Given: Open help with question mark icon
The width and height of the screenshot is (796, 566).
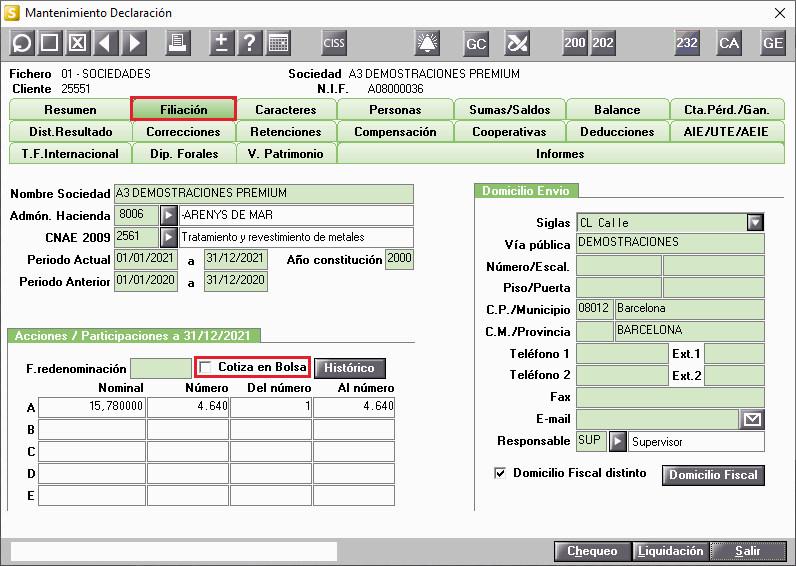Looking at the screenshot, I should point(250,43).
